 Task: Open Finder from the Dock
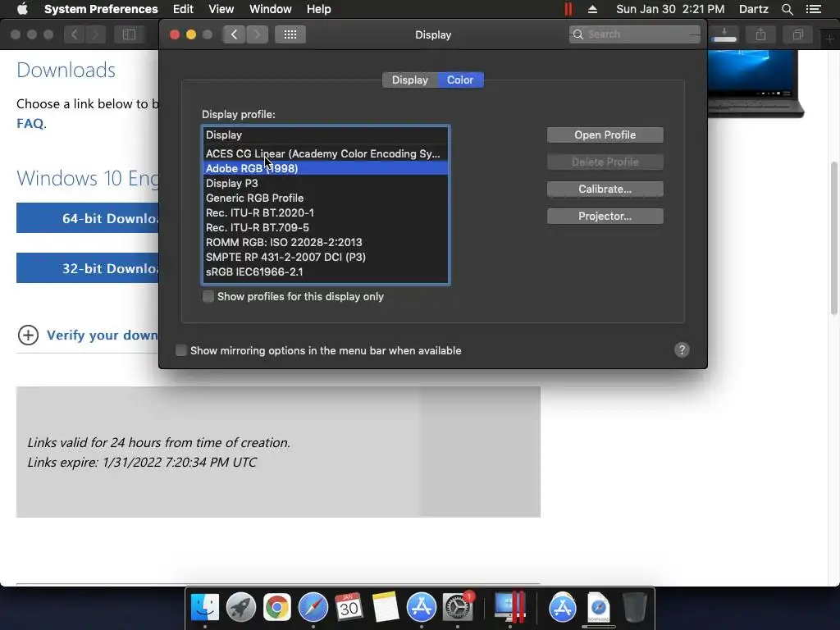pyautogui.click(x=204, y=608)
